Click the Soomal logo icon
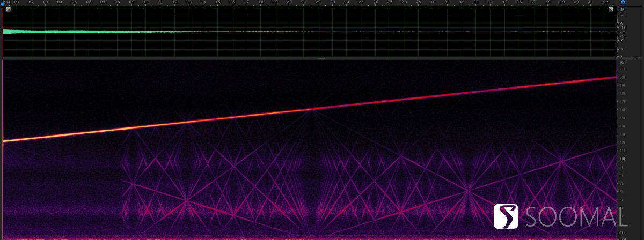This screenshot has width=644, height=240. (506, 216)
